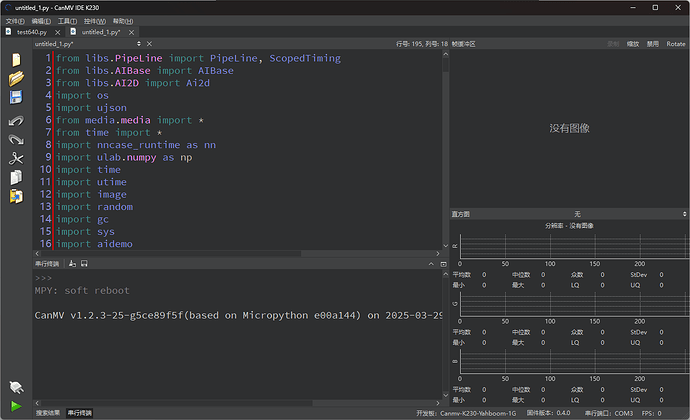Switch to the 搜索结果 bottom tab
This screenshot has height=420, width=690.
point(48,412)
